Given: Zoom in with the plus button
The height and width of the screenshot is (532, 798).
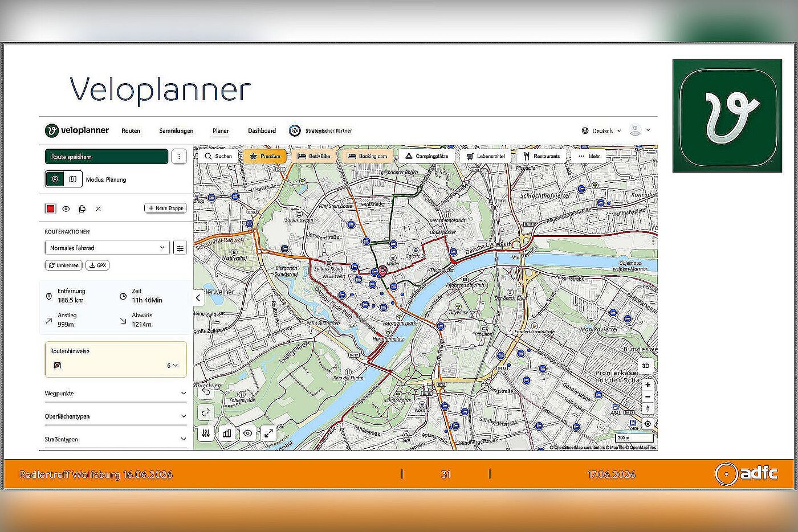Looking at the screenshot, I should (x=648, y=385).
